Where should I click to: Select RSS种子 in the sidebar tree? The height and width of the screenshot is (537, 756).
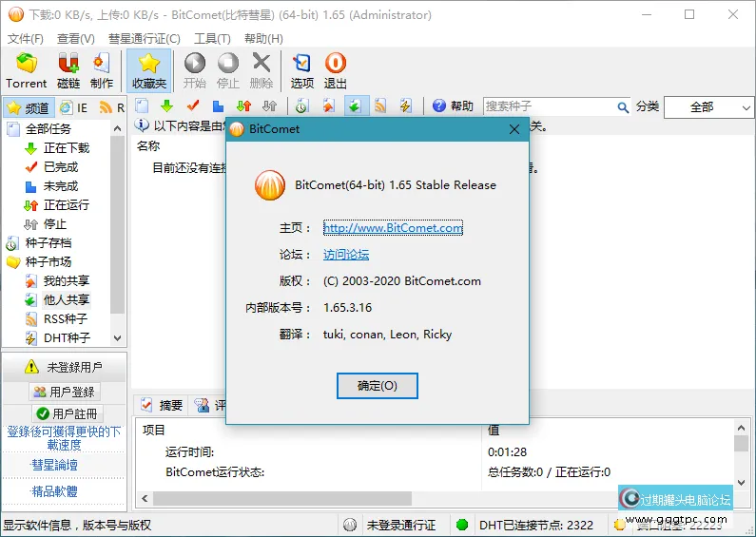click(x=66, y=318)
